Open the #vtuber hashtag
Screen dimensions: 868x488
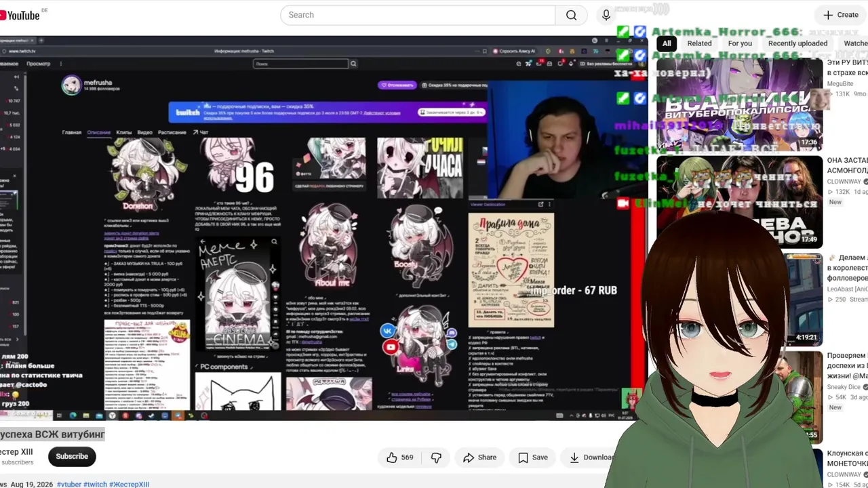(x=68, y=485)
